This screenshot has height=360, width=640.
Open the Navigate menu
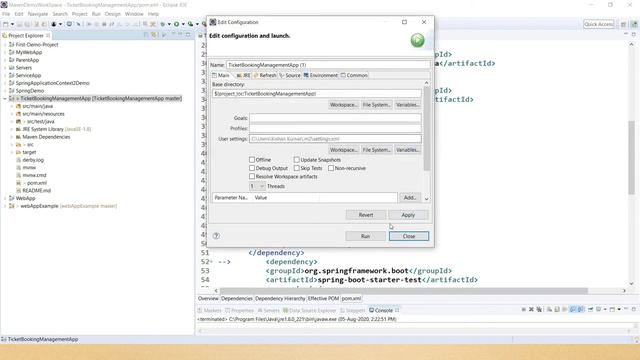click(x=38, y=14)
